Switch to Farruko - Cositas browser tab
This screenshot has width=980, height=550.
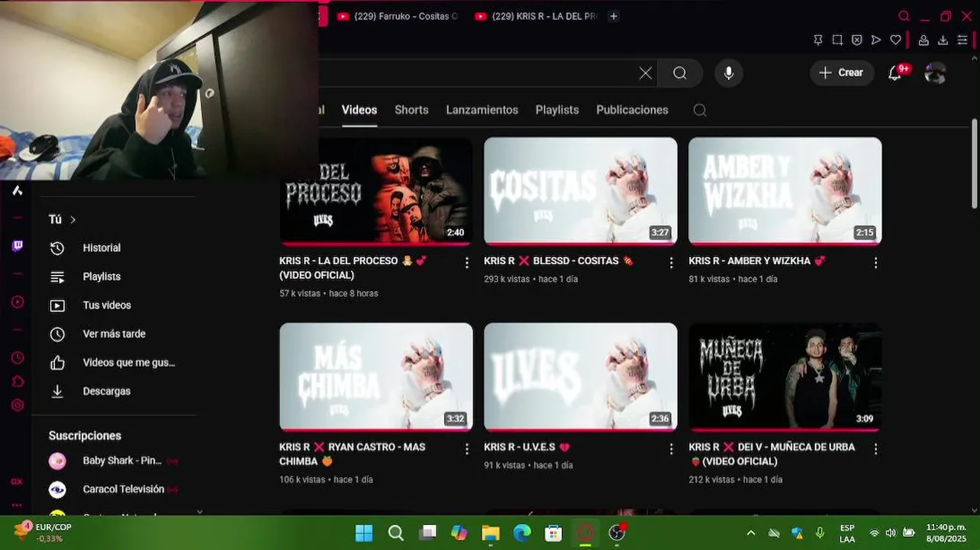397,16
